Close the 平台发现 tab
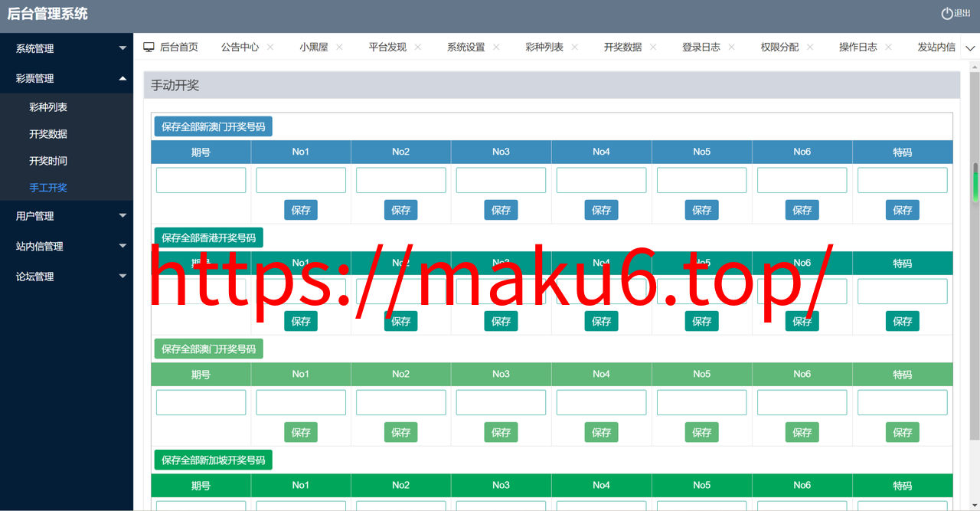The height and width of the screenshot is (511, 980). tap(418, 47)
